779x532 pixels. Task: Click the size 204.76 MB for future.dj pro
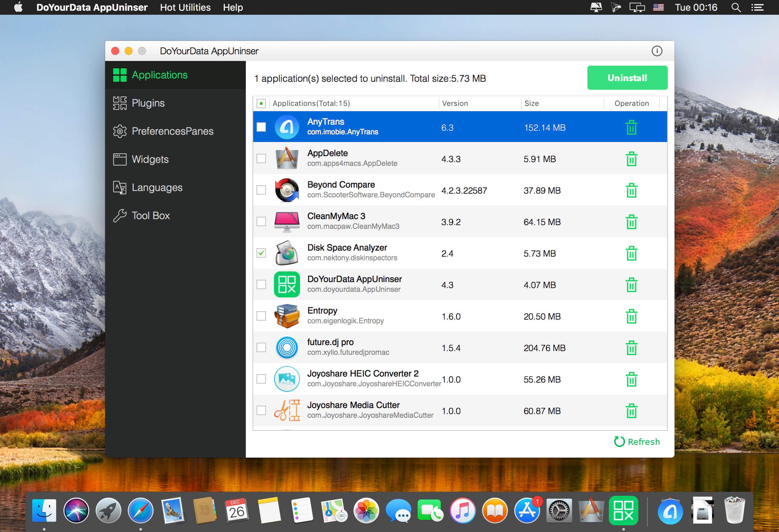coord(544,348)
